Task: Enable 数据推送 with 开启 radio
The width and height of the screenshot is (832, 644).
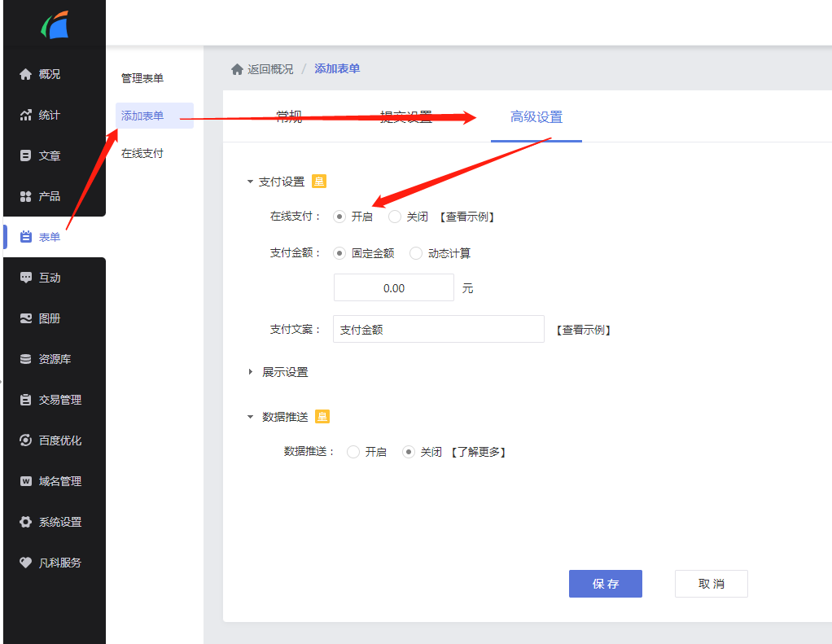Action: point(353,452)
